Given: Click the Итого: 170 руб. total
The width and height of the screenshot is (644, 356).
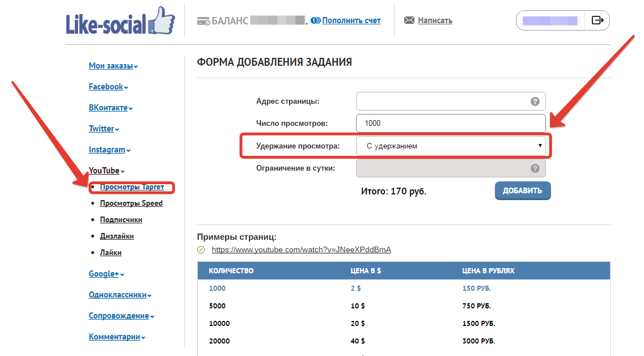Looking at the screenshot, I should pos(393,192).
